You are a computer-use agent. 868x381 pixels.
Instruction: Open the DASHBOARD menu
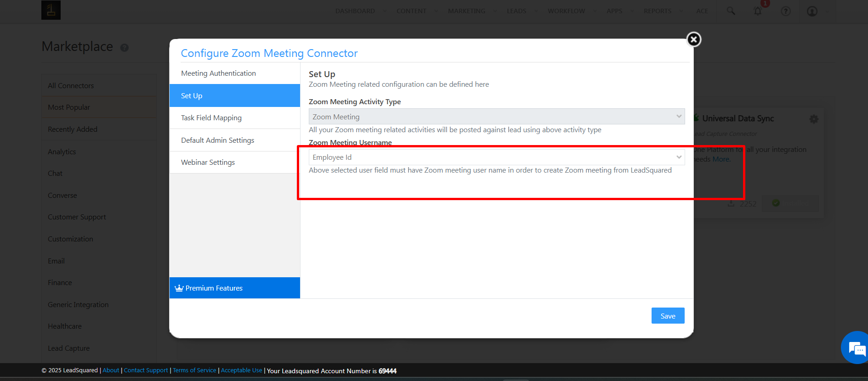click(355, 11)
